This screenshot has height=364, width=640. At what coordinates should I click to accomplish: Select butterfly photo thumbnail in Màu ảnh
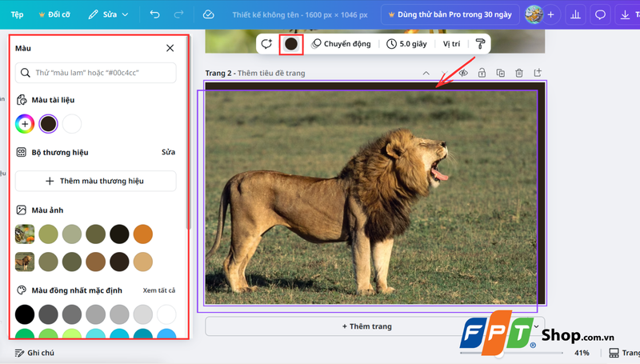[x=25, y=234]
